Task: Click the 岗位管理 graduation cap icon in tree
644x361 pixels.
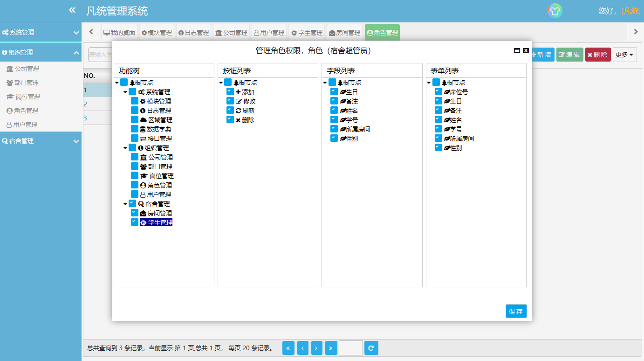Action: point(144,176)
